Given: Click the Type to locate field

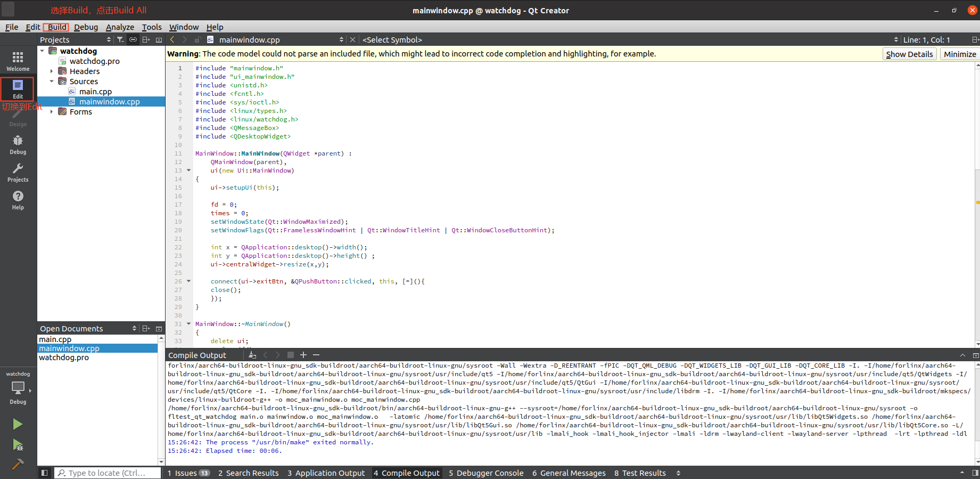Looking at the screenshot, I should click(108, 473).
